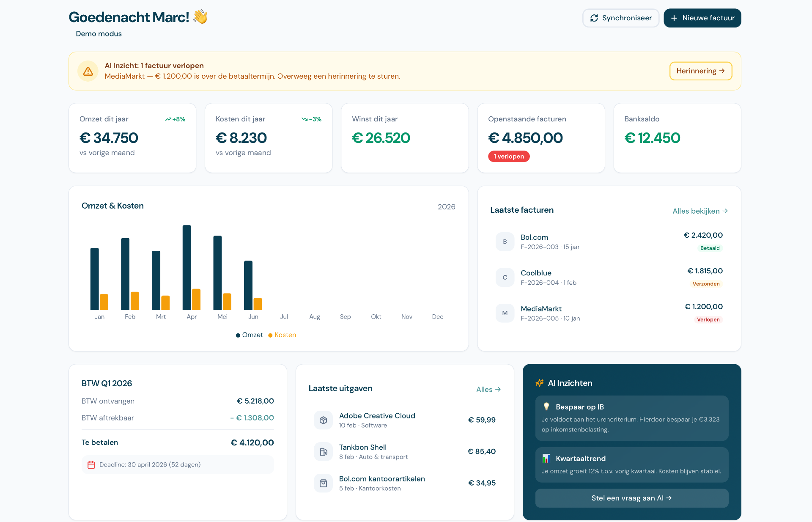
Task: Click the C avatar for Coolblue invoice
Action: tap(505, 277)
